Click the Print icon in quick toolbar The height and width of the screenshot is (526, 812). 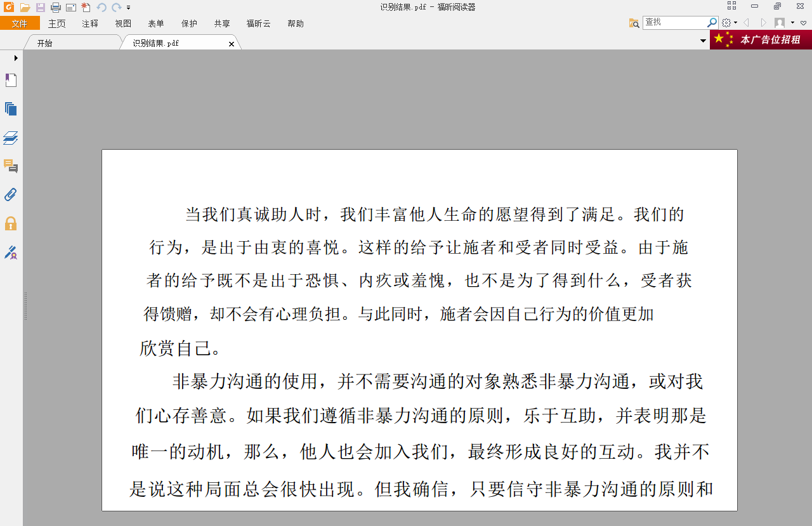tap(56, 8)
